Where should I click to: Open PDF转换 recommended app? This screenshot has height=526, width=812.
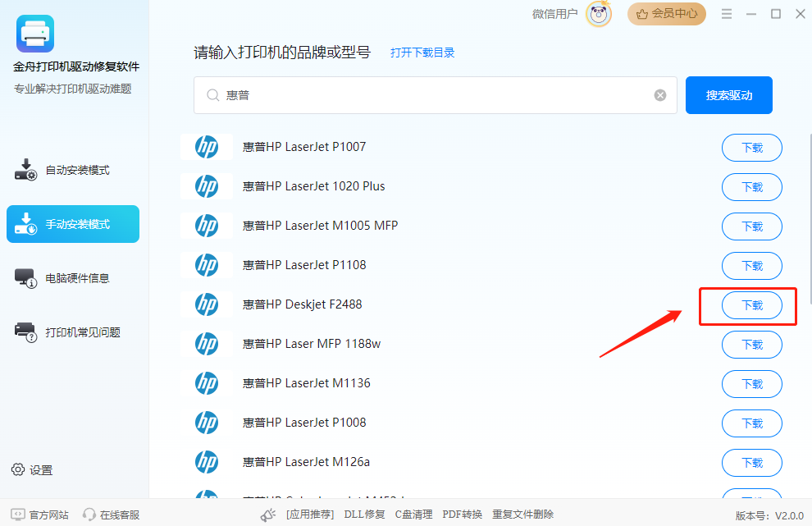point(462,515)
